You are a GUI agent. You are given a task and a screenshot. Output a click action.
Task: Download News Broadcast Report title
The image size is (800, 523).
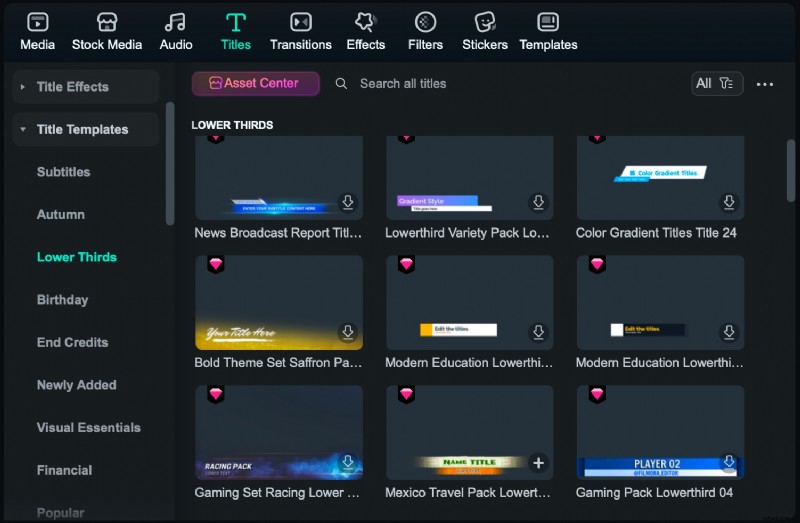click(x=347, y=202)
